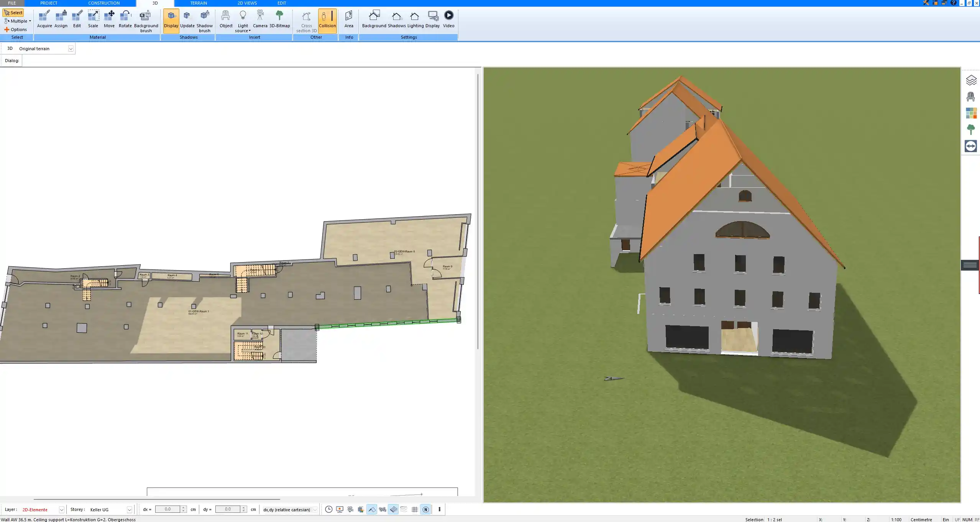This screenshot has height=522, width=980.
Task: Select the Acquire material tool
Action: click(x=44, y=19)
